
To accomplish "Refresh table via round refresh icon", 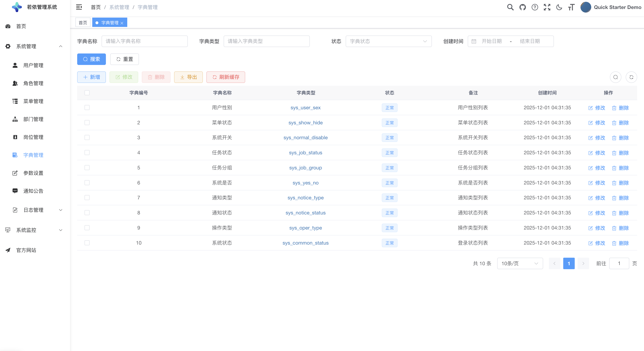I will click(631, 77).
